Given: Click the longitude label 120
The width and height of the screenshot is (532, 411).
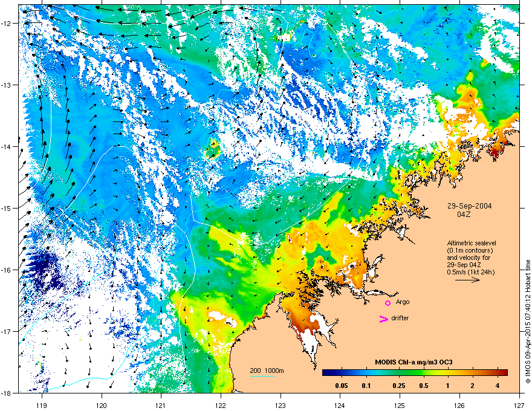Looking at the screenshot, I should 102,405.
